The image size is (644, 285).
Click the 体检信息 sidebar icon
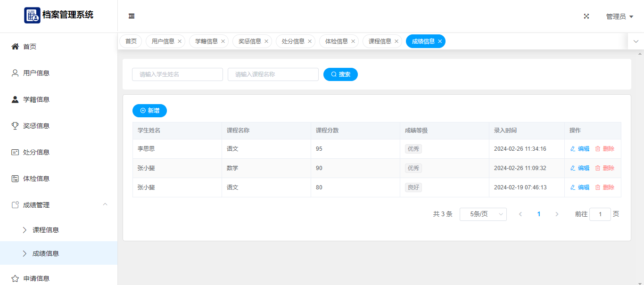[x=15, y=179]
